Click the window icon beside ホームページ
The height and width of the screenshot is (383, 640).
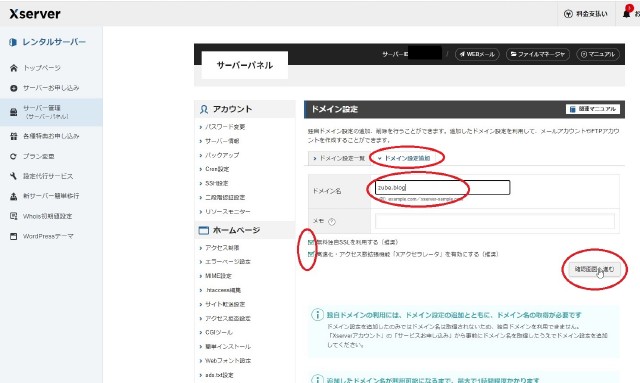pos(203,230)
